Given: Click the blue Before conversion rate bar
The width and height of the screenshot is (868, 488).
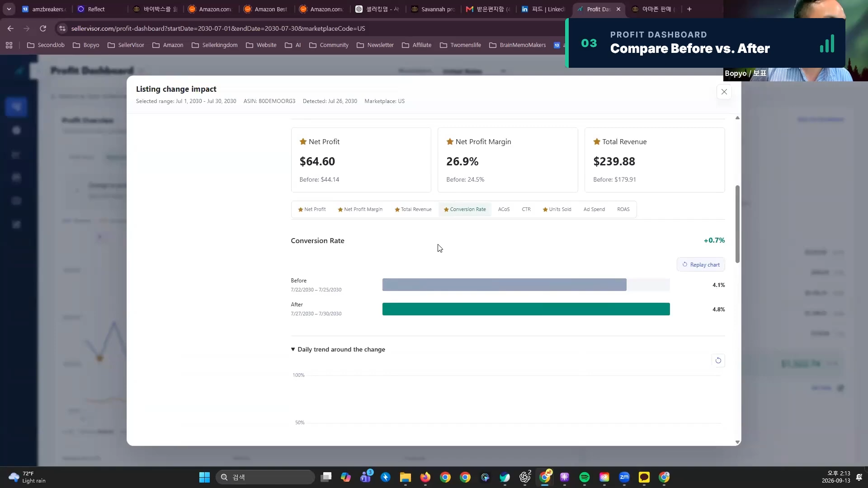Looking at the screenshot, I should [504, 285].
